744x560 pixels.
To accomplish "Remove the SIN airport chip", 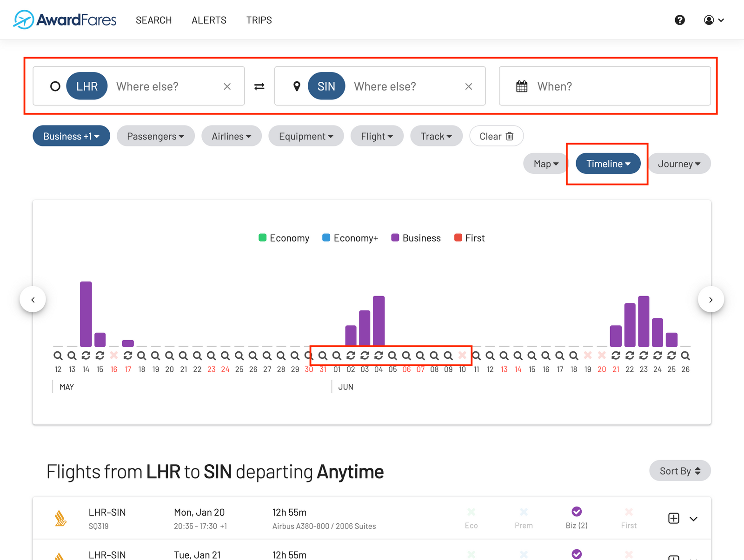I will (x=326, y=86).
